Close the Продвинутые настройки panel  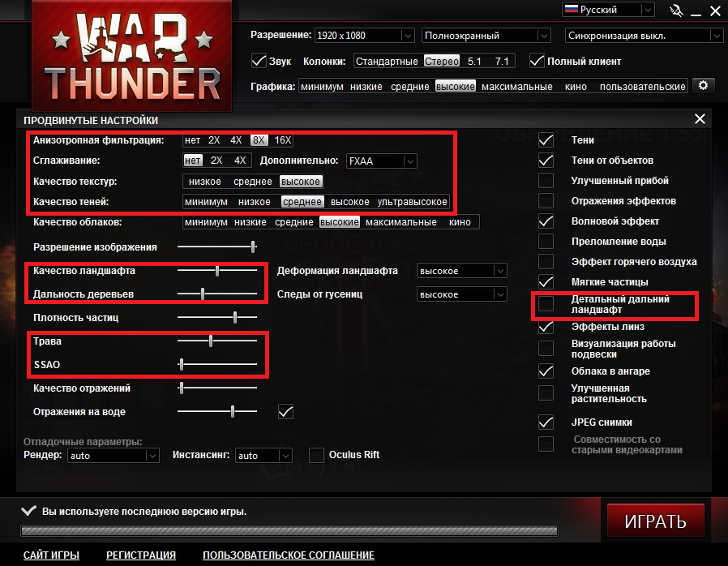pyautogui.click(x=700, y=119)
